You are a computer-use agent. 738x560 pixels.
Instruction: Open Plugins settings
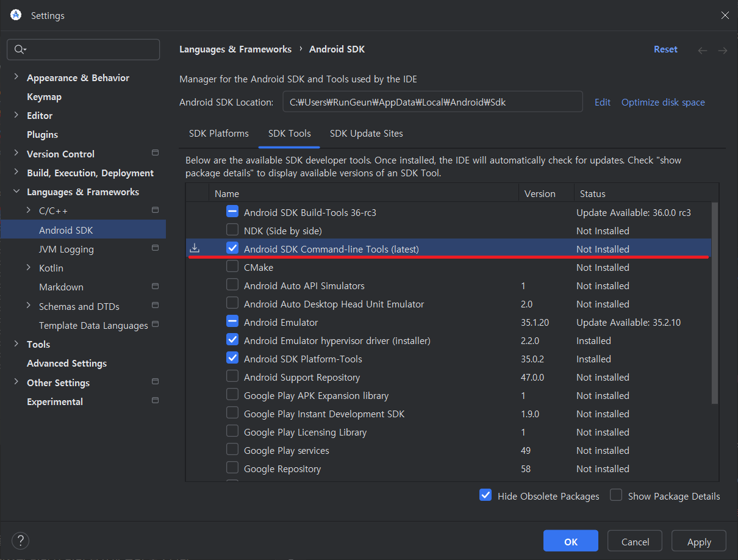click(x=43, y=134)
